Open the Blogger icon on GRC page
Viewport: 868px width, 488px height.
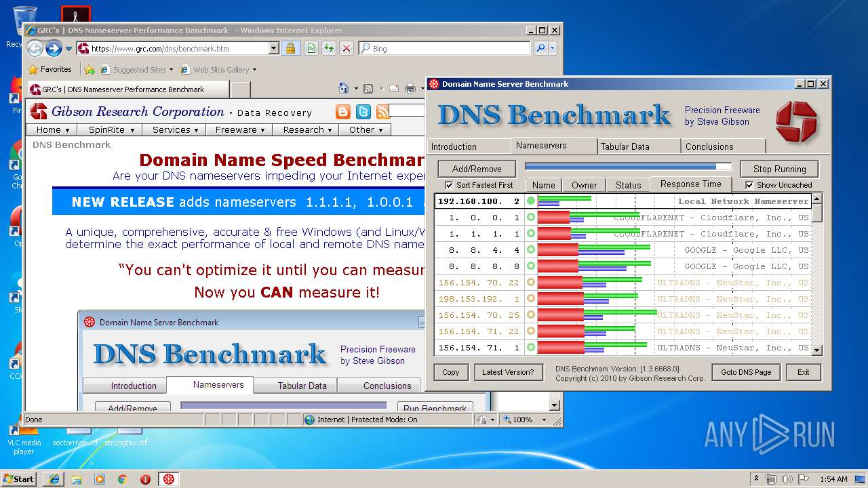pyautogui.click(x=343, y=112)
